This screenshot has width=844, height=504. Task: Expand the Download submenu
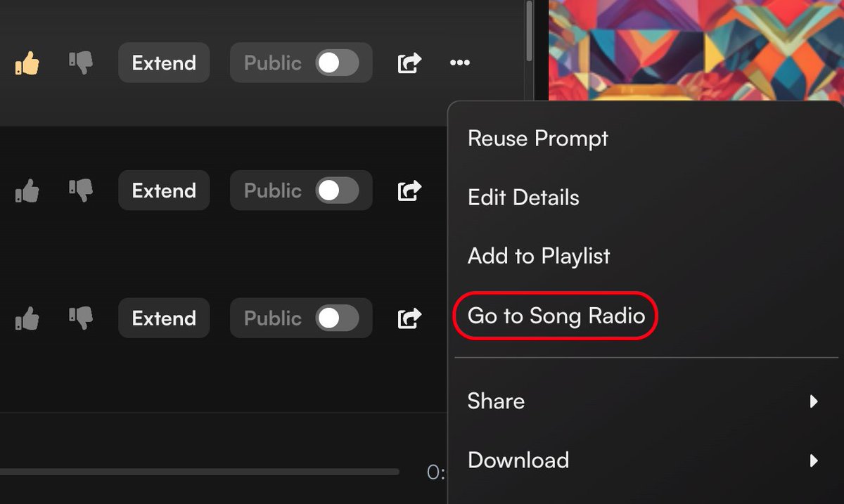click(x=814, y=460)
